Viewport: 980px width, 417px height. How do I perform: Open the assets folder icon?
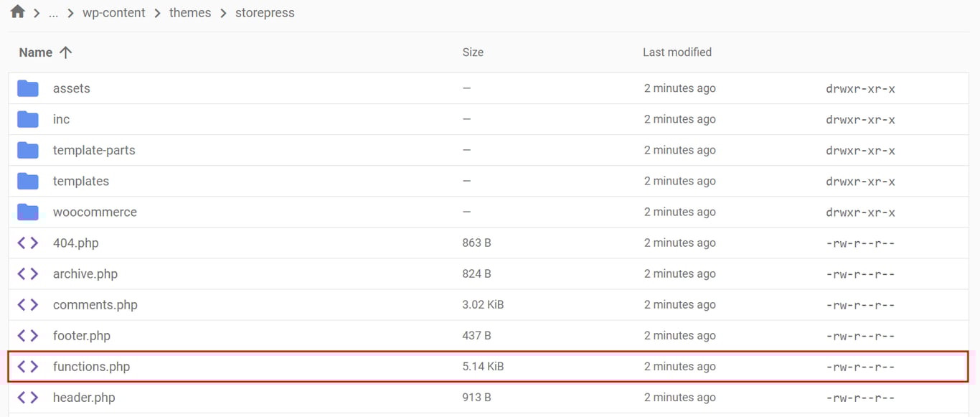pyautogui.click(x=27, y=88)
